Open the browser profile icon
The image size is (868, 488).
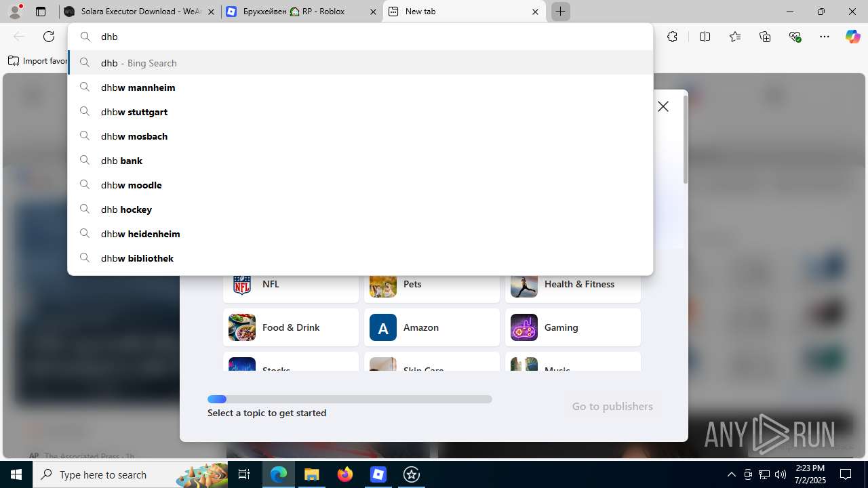(15, 12)
